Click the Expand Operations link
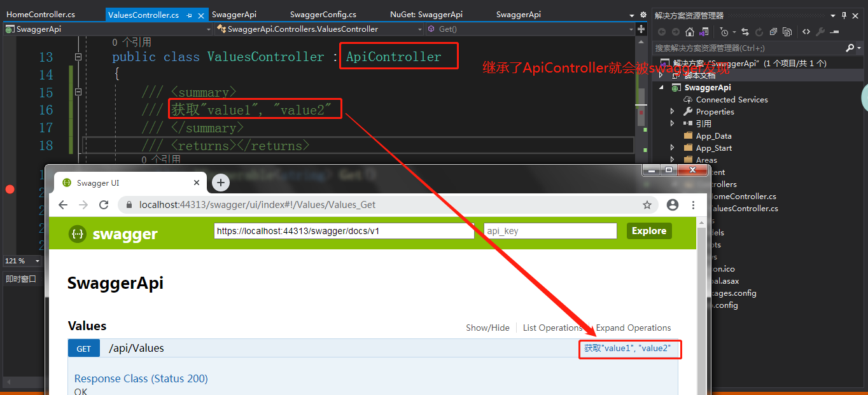Screen dimensions: 868x395 click(633, 328)
